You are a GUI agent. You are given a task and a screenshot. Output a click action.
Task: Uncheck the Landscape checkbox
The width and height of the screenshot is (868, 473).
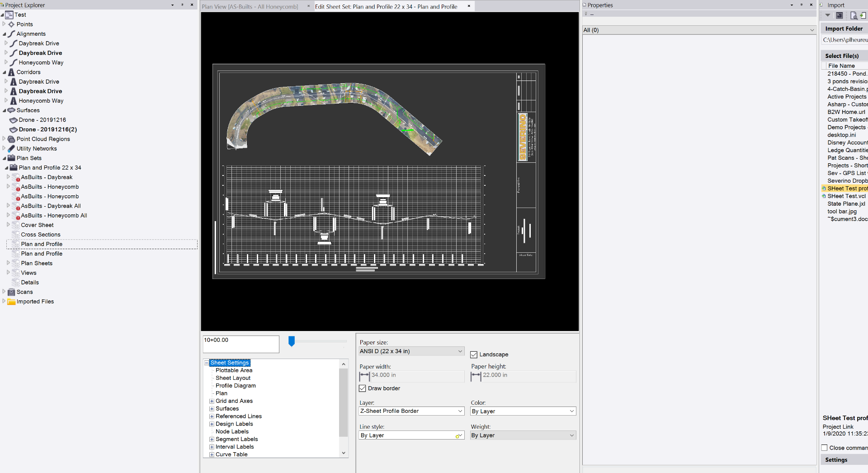pyautogui.click(x=474, y=355)
